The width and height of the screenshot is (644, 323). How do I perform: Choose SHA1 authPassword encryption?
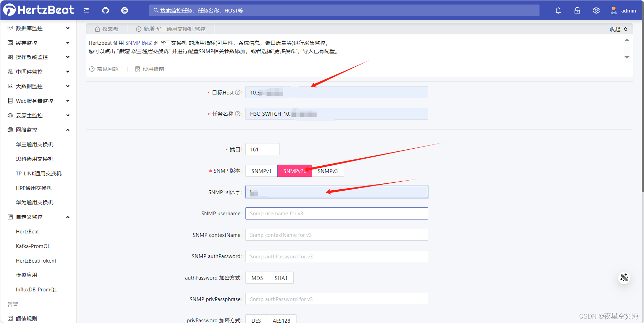281,278
